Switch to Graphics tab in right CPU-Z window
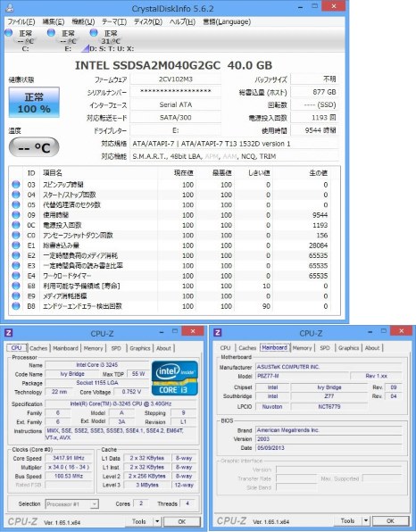Viewport: 416px width, 532px height. pos(348,348)
